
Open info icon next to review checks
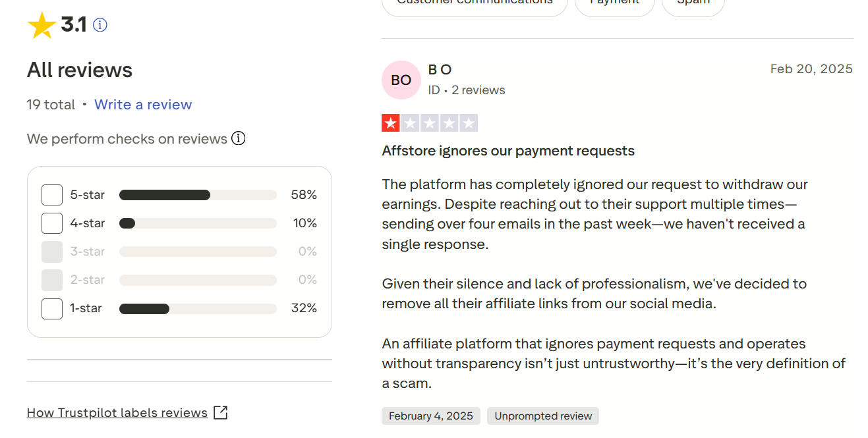pos(239,139)
